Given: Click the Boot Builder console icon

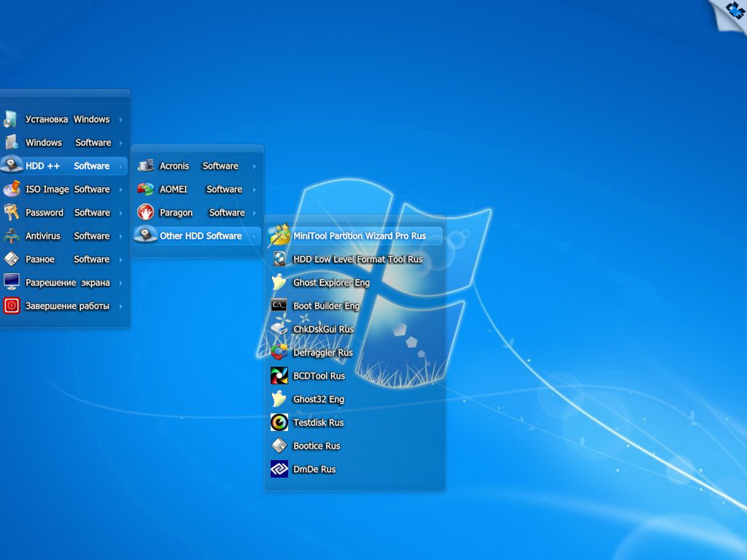Looking at the screenshot, I should (279, 306).
